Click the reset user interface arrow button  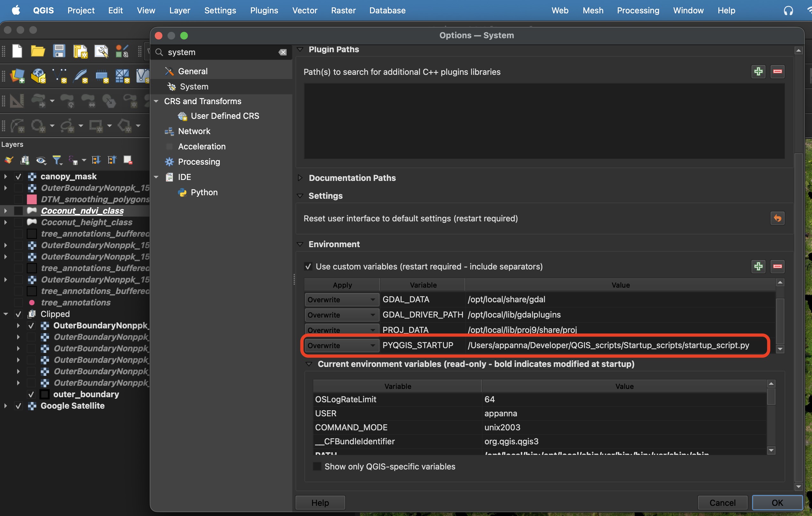point(777,218)
